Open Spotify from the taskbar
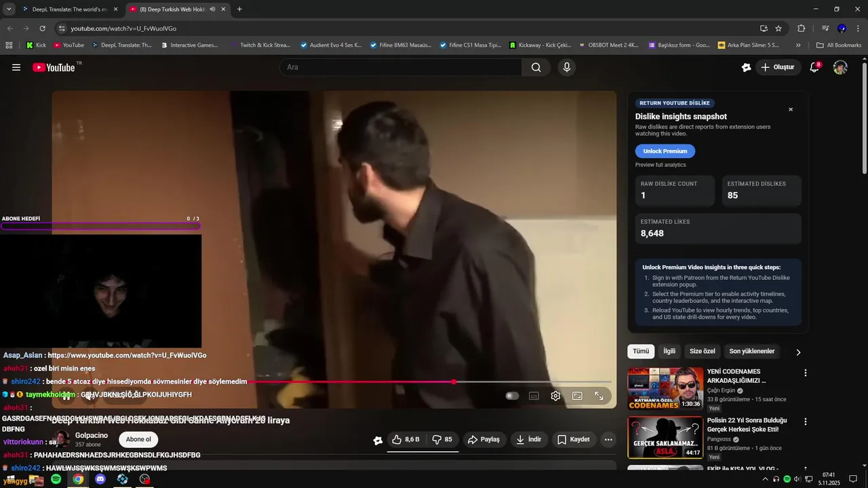868x488 pixels. tap(56, 479)
